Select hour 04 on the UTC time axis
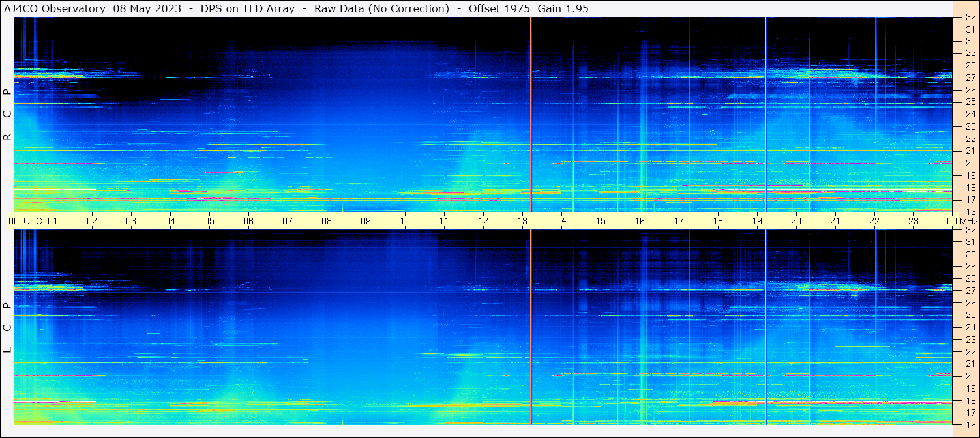Screen dimensions: 980x438 coord(170,221)
